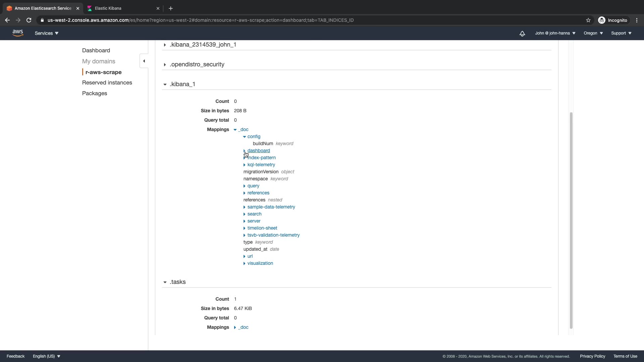The width and height of the screenshot is (644, 362).
Task: Open the Oregon region dropdown
Action: click(593, 33)
